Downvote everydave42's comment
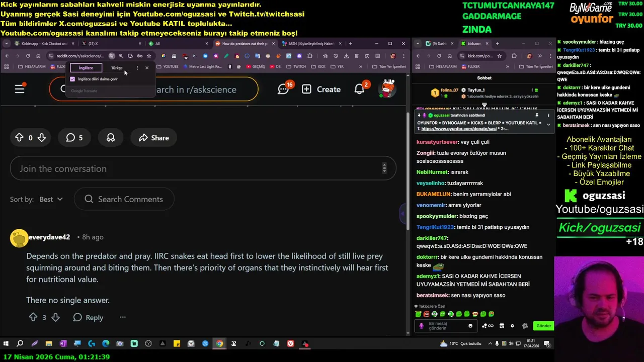Image resolution: width=644 pixels, height=362 pixels. click(56, 317)
